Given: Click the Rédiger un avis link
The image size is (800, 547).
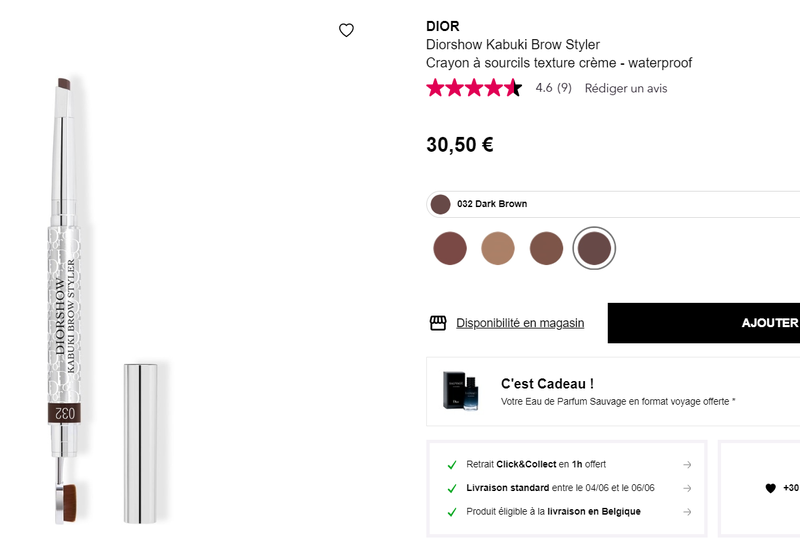Looking at the screenshot, I should click(x=626, y=88).
